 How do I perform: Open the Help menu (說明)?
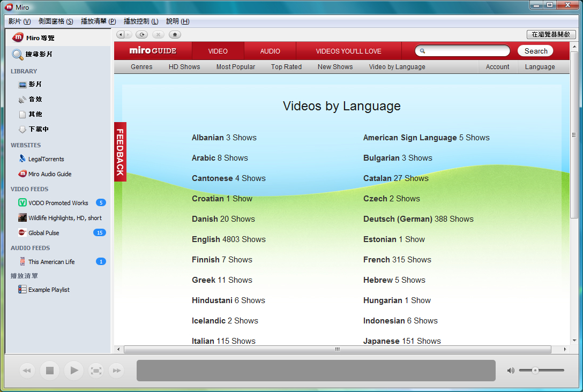[x=178, y=21]
